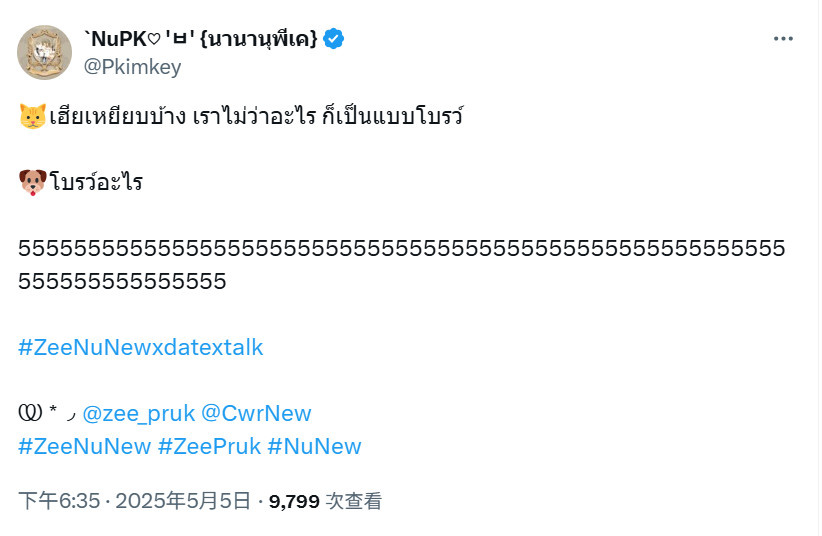The width and height of the screenshot is (822, 536).
Task: Click the 下午6:35 timestamp
Action: 59,501
